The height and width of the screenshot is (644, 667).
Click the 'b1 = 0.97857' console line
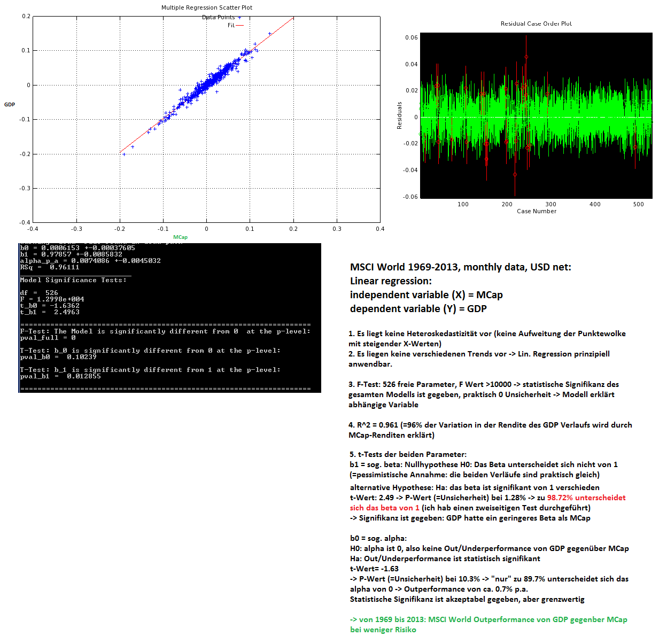point(71,254)
